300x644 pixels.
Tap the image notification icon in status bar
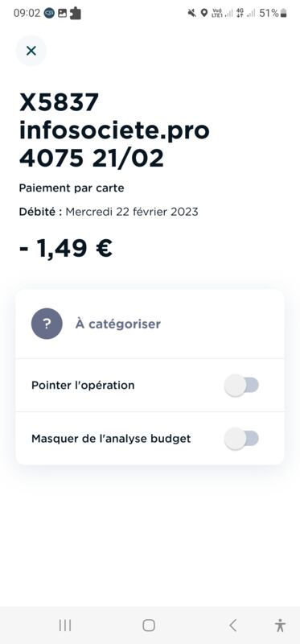point(62,13)
